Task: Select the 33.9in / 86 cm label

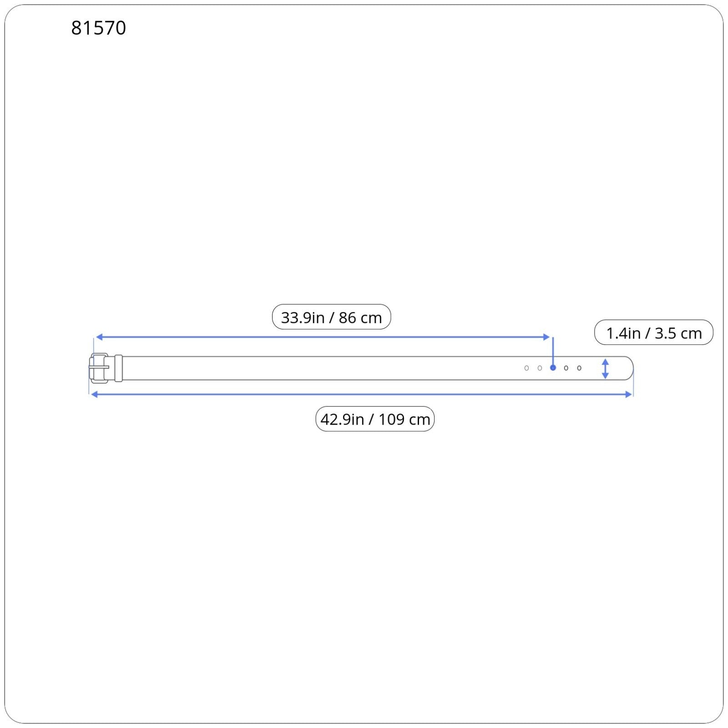Action: coord(331,317)
